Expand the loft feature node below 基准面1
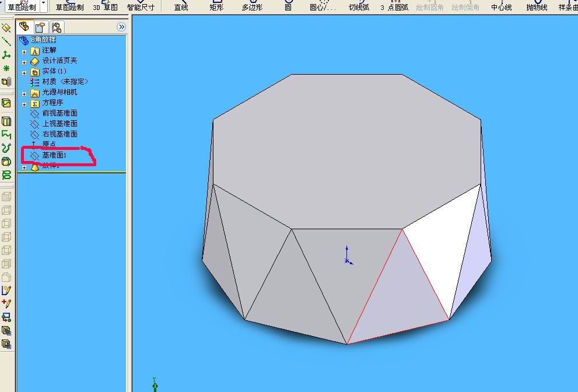The height and width of the screenshot is (392, 578). (x=24, y=167)
